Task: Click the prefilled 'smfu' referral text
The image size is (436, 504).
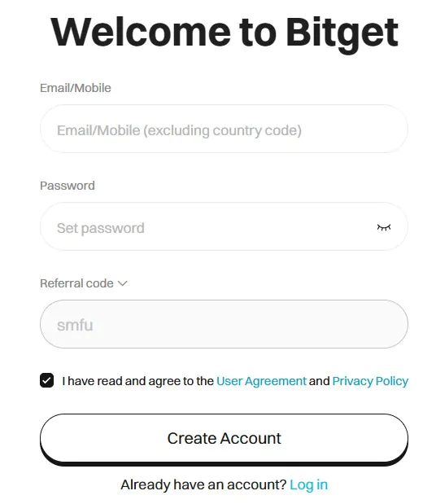Action: coord(75,326)
